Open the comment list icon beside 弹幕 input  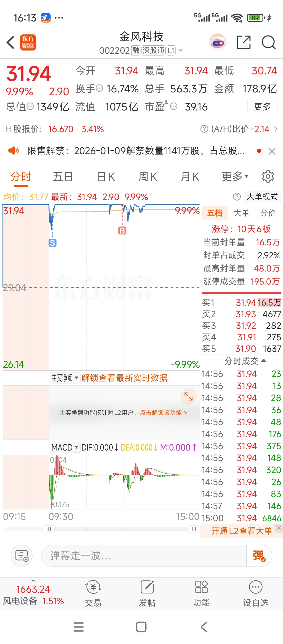21,556
